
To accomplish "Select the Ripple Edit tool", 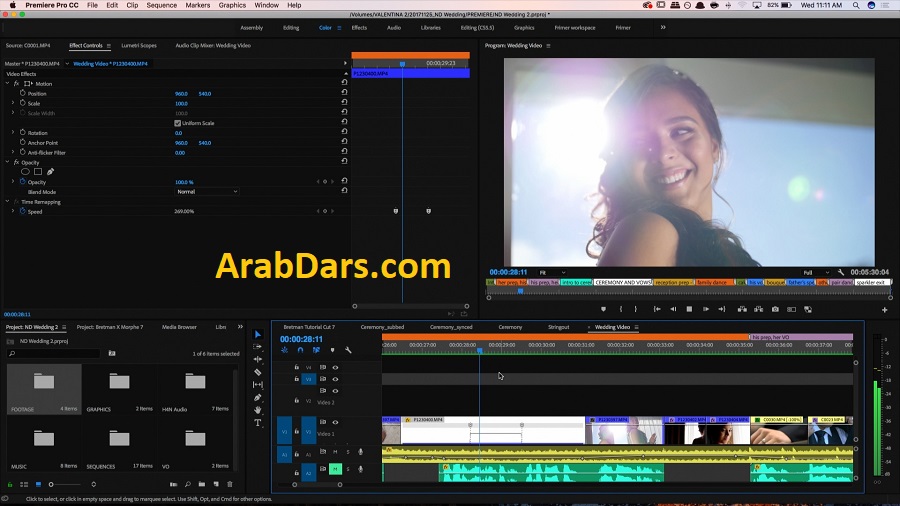I will (x=258, y=359).
